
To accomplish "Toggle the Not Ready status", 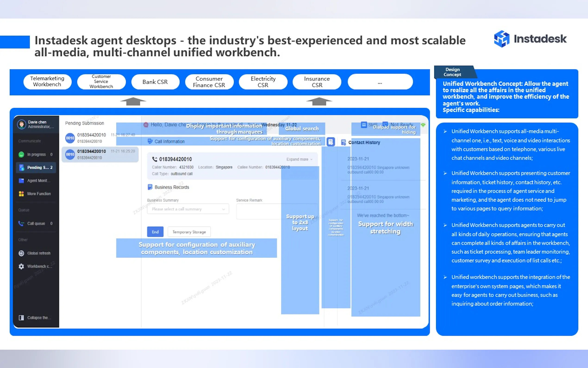I will click(x=398, y=125).
